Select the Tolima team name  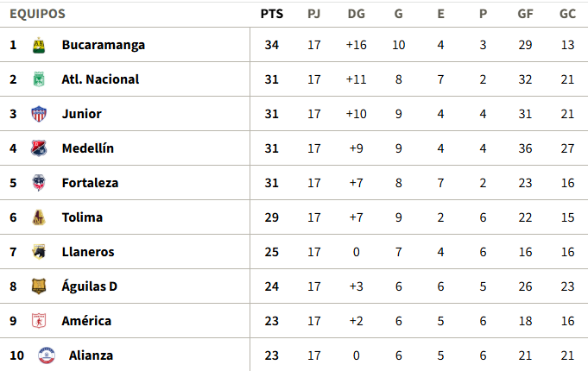tap(82, 217)
